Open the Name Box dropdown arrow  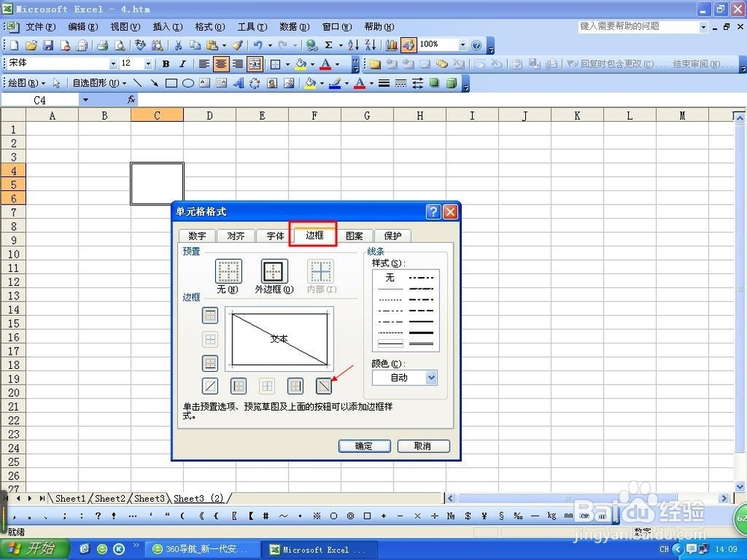click(x=86, y=100)
